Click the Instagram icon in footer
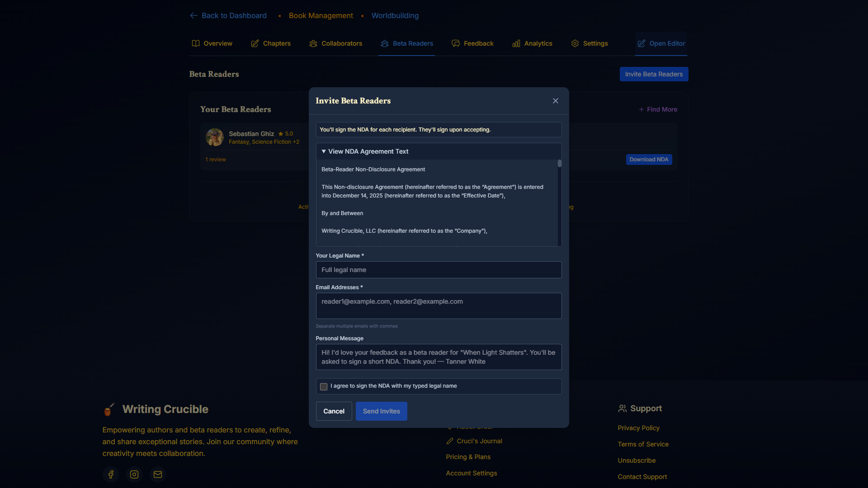Screen dimensions: 868x488 click(x=134, y=474)
